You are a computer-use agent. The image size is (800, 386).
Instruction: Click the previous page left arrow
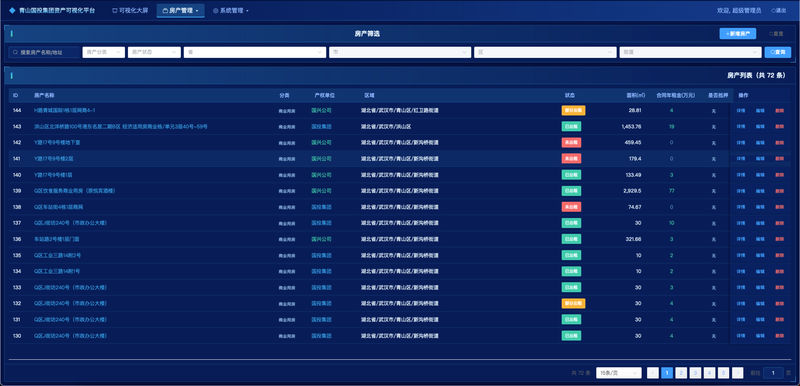click(653, 373)
